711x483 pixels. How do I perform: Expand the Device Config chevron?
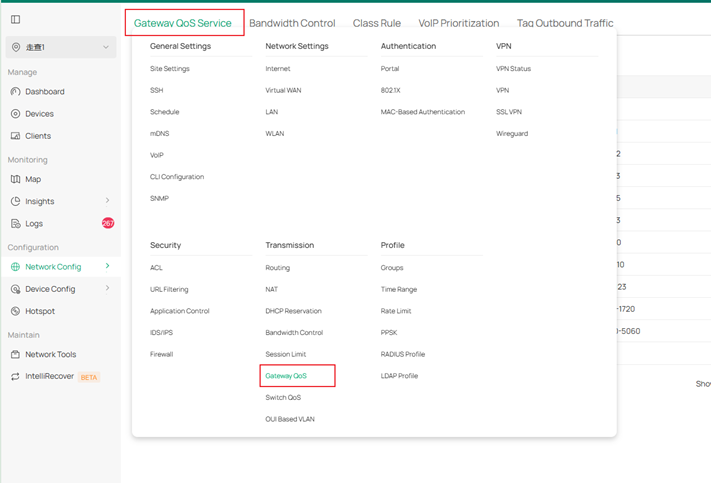(107, 288)
